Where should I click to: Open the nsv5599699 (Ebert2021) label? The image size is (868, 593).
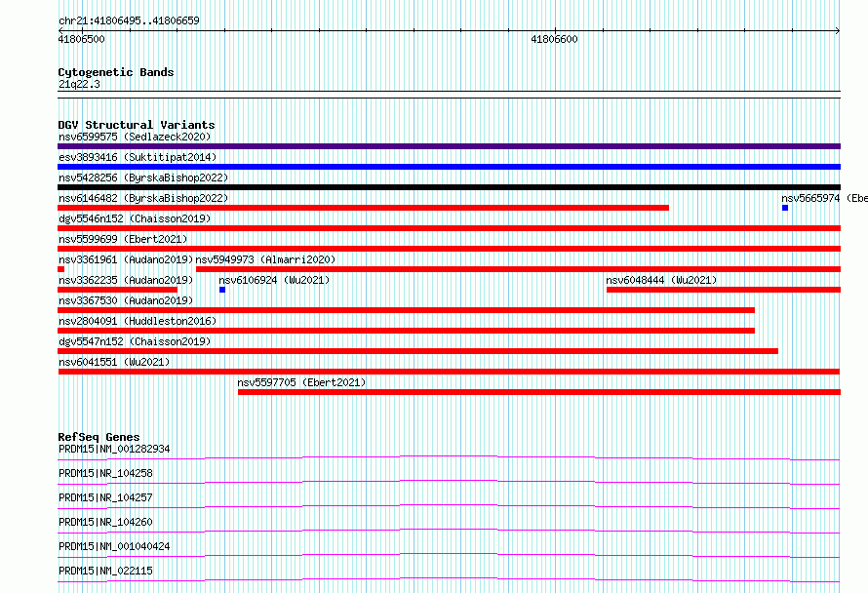coord(123,239)
